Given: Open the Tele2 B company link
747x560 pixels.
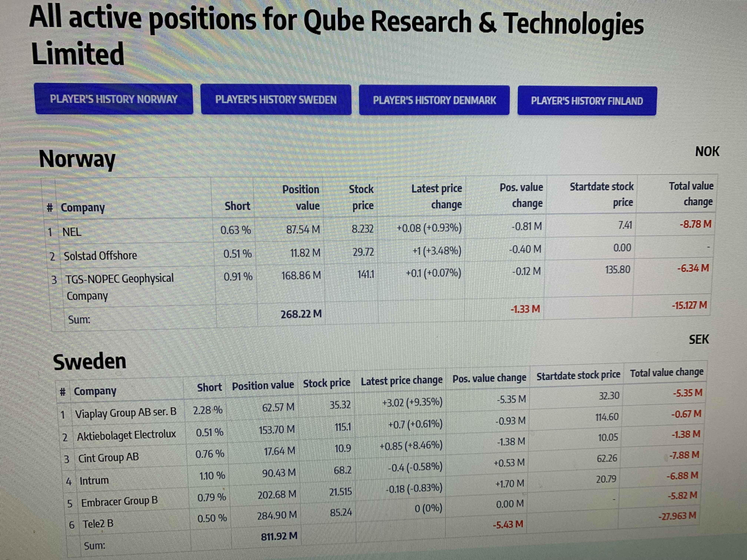Looking at the screenshot, I should click(x=98, y=524).
